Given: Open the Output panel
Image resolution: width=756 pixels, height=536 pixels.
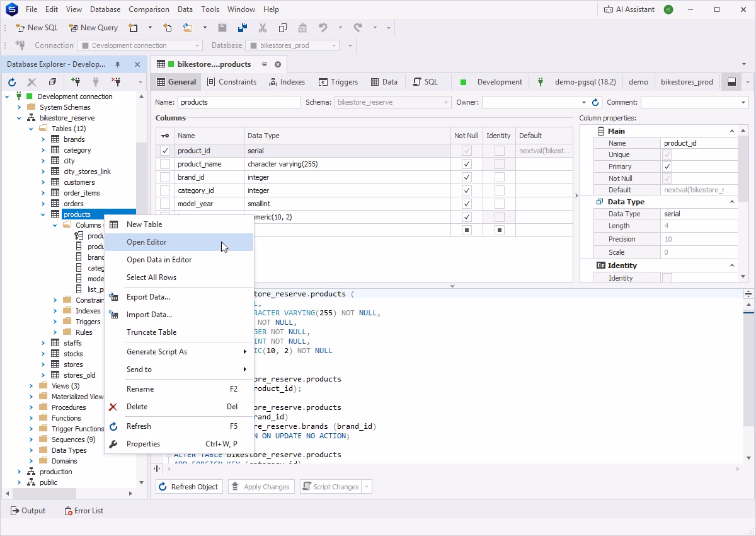Looking at the screenshot, I should point(28,511).
